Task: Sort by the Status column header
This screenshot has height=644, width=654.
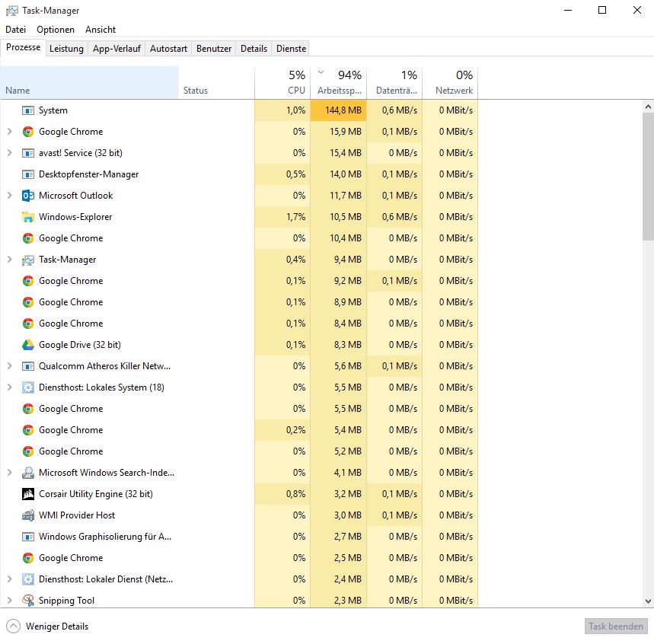Action: (216, 82)
